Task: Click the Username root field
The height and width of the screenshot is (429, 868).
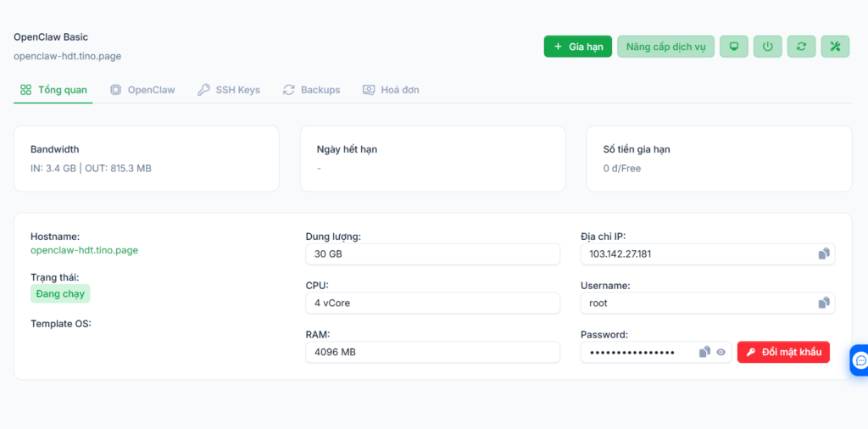Action: pos(708,303)
